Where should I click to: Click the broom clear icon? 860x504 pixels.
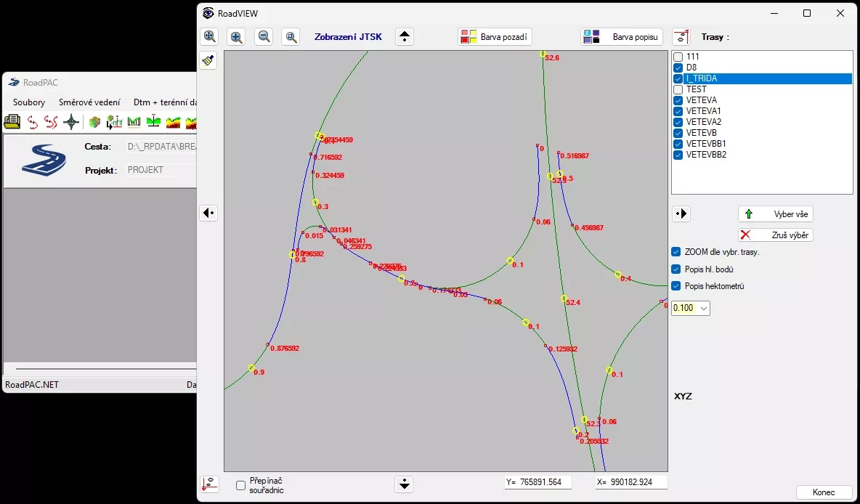[x=208, y=61]
